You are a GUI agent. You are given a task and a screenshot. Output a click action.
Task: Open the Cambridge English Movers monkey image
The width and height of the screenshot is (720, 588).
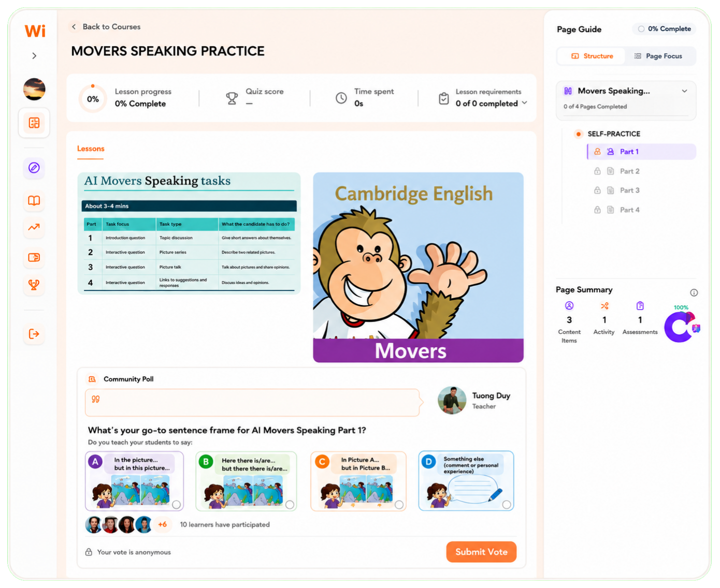click(x=418, y=268)
